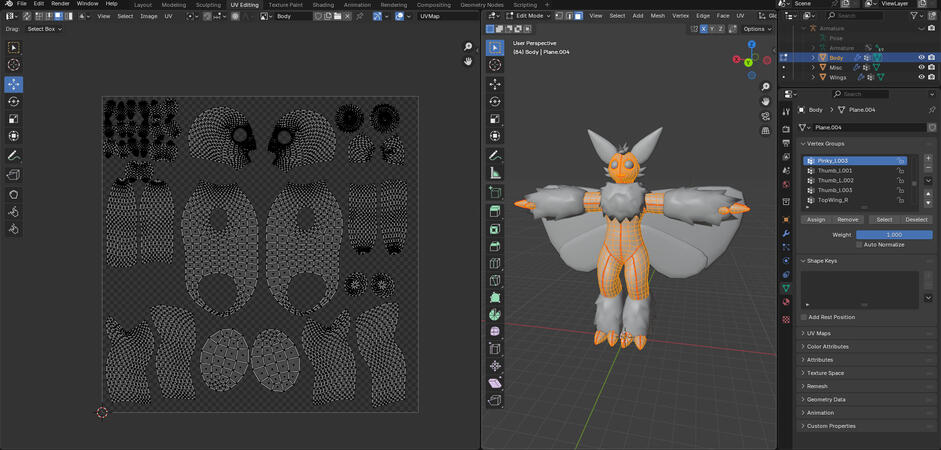Toggle camera view in 3D viewport
This screenshot has height=450, width=941.
point(766,114)
